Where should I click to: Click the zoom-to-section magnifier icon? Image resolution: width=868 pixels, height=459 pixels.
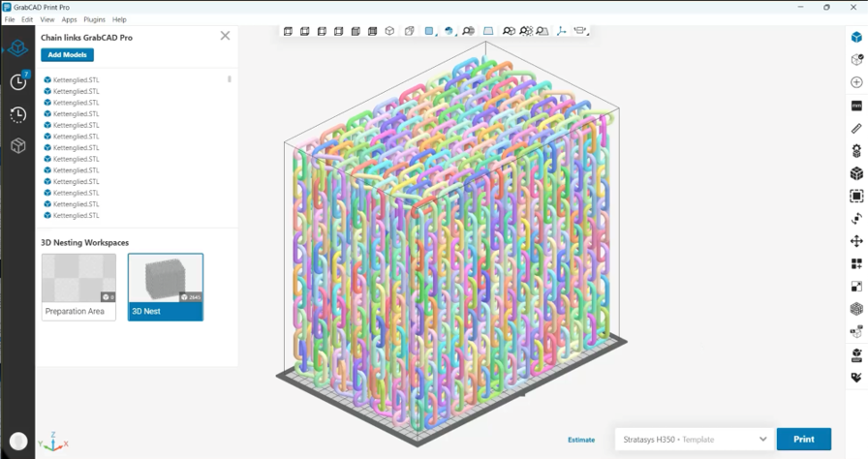(x=468, y=32)
